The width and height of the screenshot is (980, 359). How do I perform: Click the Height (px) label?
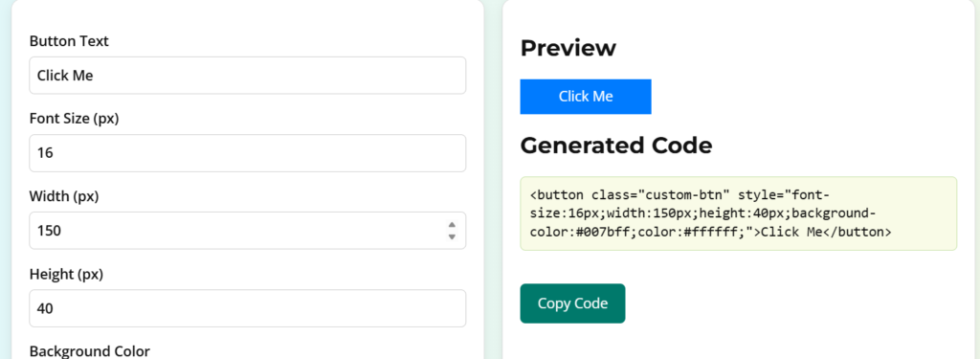click(66, 274)
